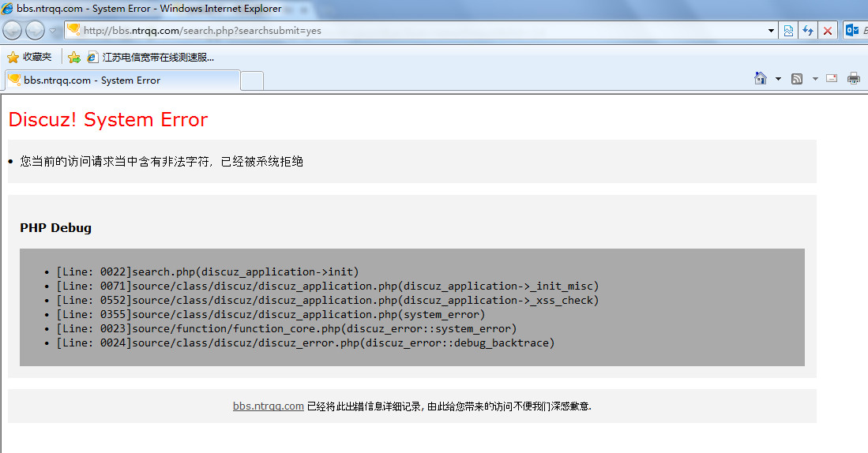Image resolution: width=868 pixels, height=453 pixels.
Task: Click the Discuz! System Error heading
Action: 108,119
